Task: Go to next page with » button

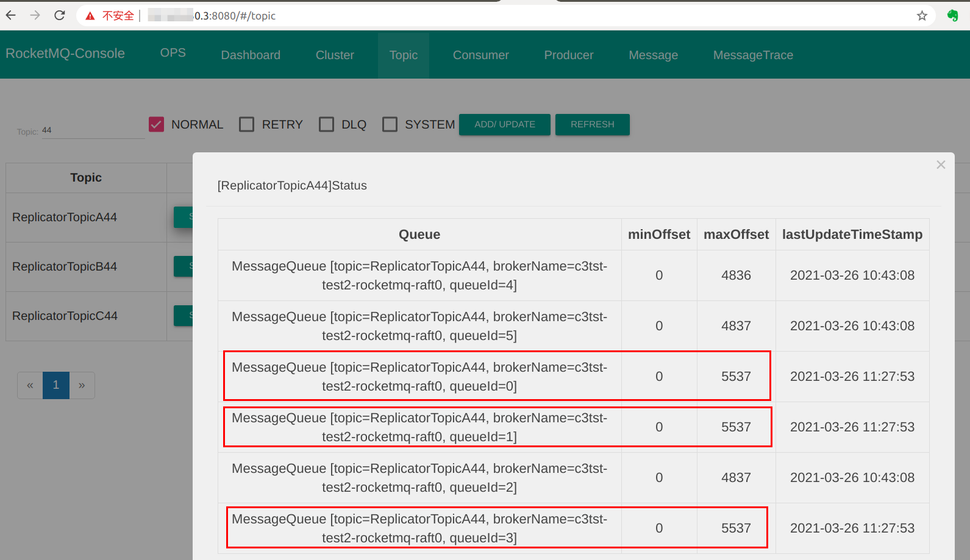Action: [x=82, y=385]
